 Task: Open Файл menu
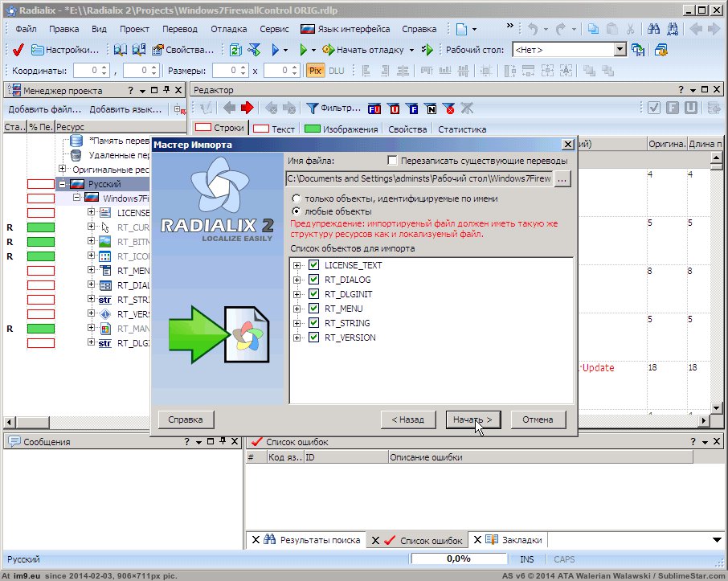coord(26,29)
